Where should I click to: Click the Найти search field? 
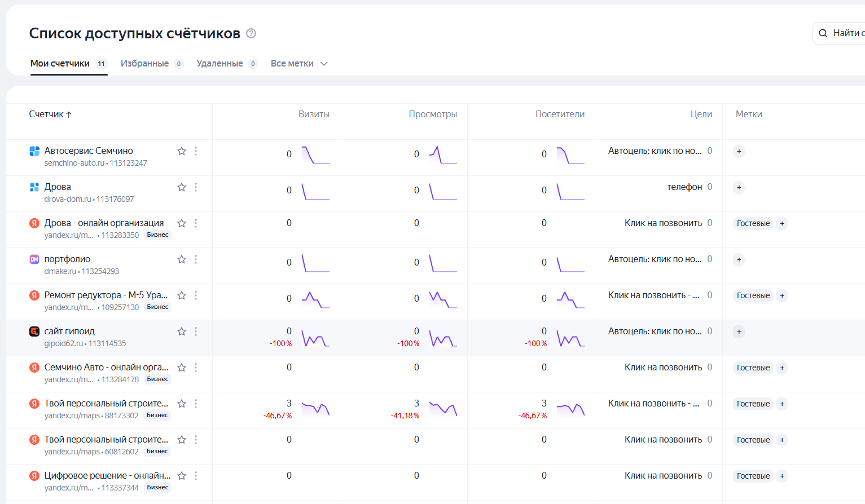tap(838, 33)
